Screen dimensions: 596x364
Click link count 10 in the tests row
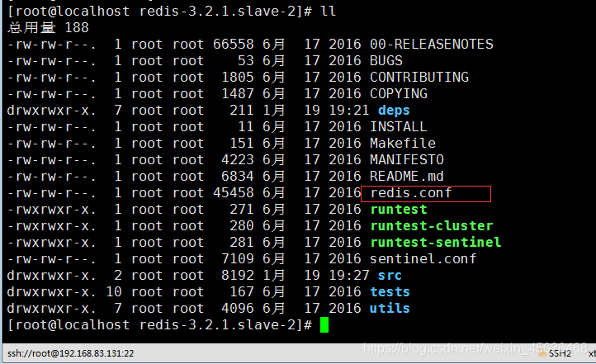point(114,292)
